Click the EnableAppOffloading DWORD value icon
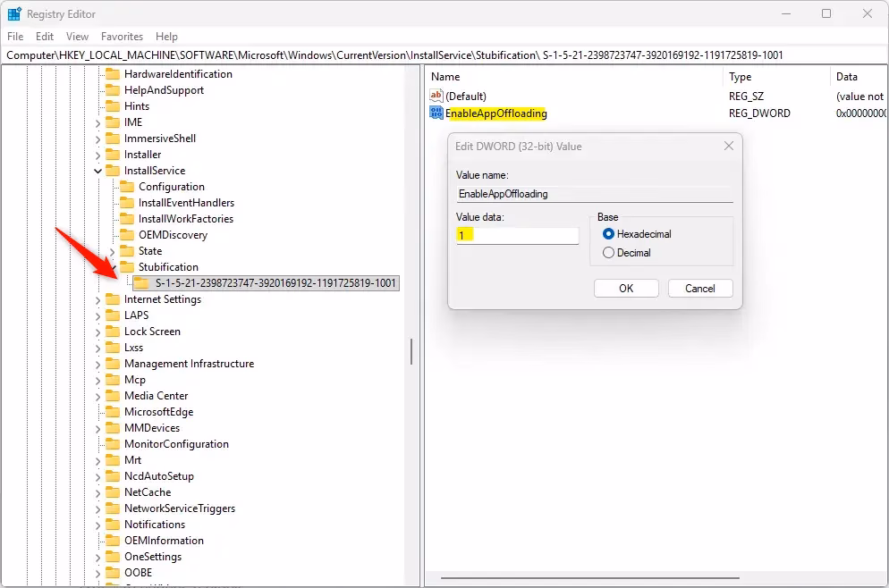The image size is (889, 588). click(x=436, y=113)
